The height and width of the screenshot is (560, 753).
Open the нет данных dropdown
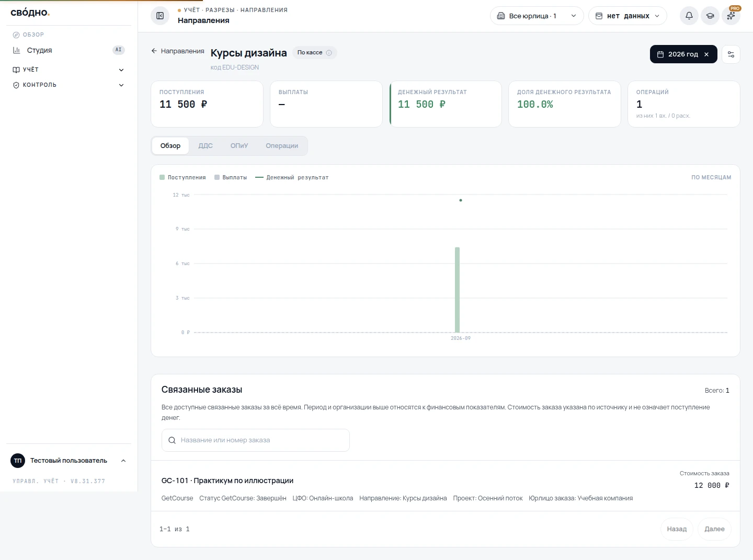tap(627, 16)
